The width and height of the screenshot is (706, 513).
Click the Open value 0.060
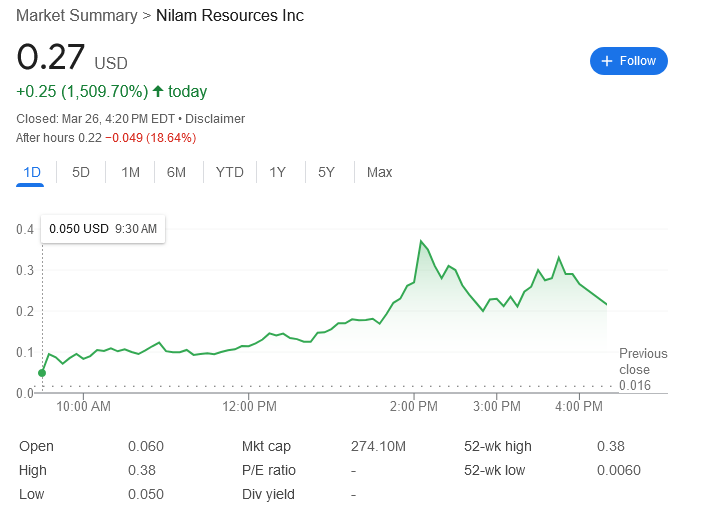click(146, 446)
